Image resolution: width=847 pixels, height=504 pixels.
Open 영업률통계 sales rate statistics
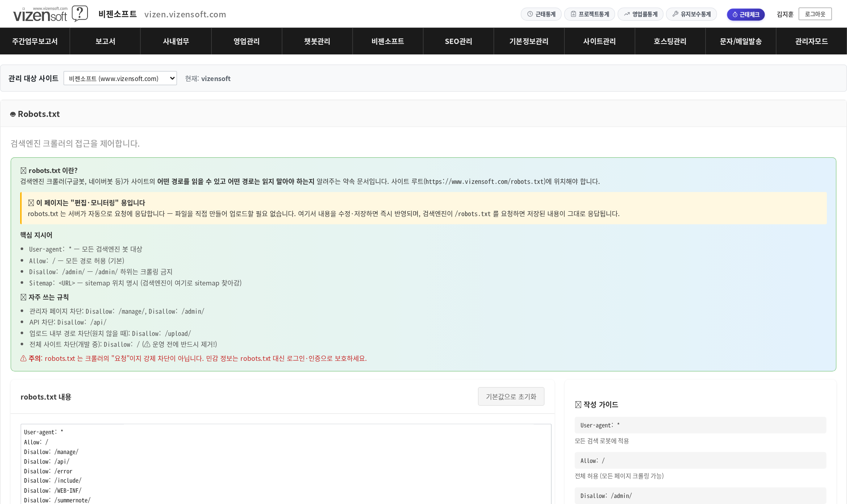pos(640,14)
